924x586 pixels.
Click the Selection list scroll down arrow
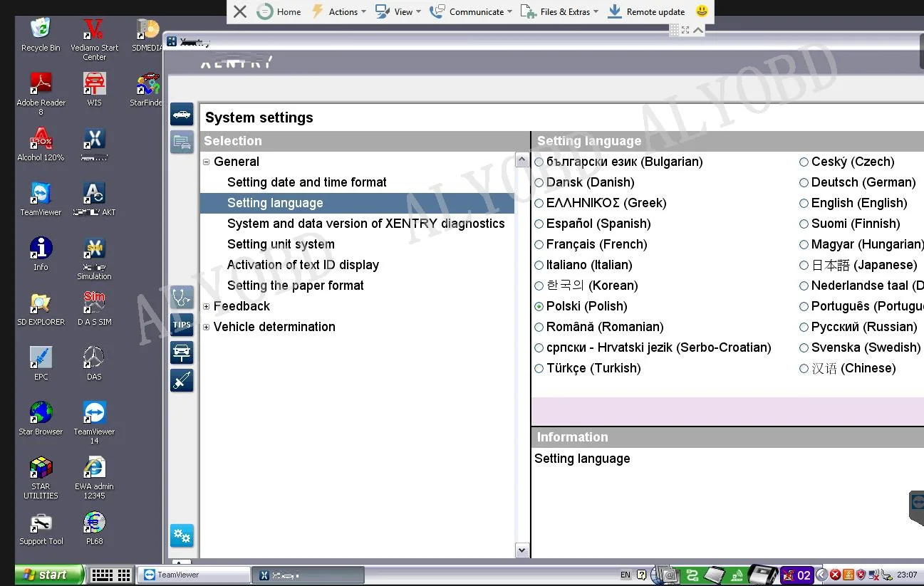521,550
